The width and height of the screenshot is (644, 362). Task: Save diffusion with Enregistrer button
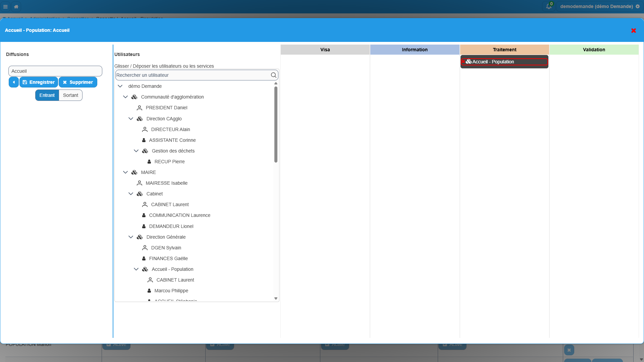39,82
